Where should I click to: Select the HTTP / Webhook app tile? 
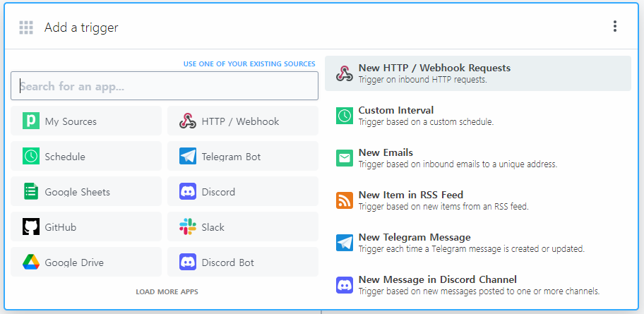243,121
